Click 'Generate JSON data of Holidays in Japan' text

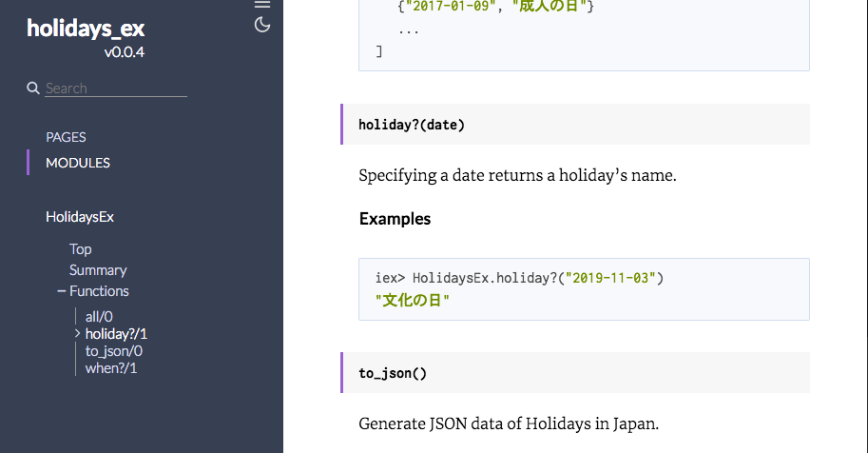(x=509, y=424)
